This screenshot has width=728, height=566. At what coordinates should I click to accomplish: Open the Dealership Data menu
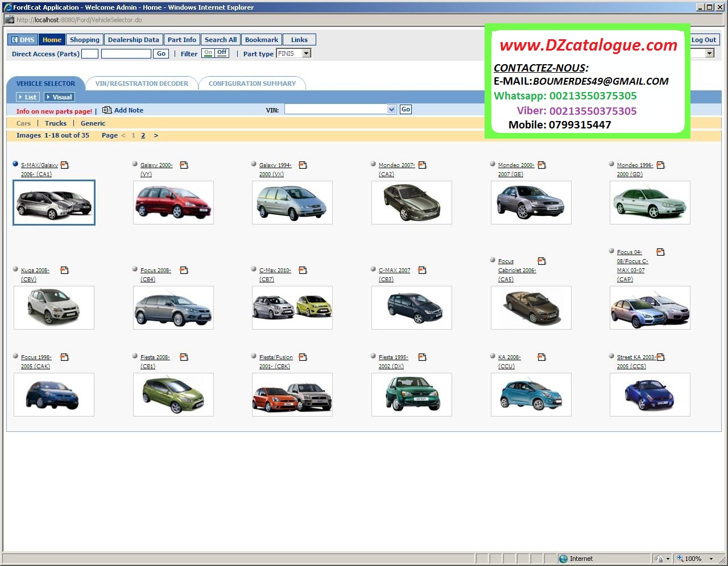[134, 40]
